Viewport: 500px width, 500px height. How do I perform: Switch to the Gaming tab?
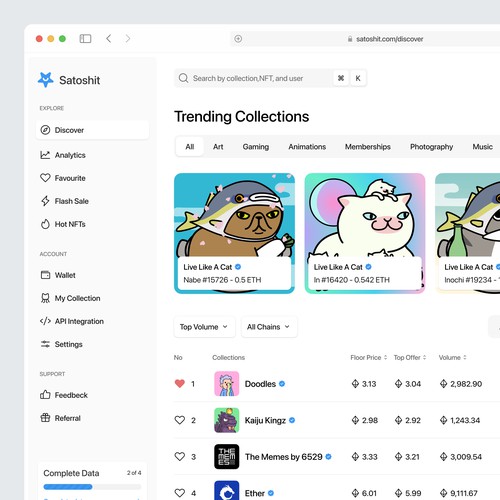[256, 147]
